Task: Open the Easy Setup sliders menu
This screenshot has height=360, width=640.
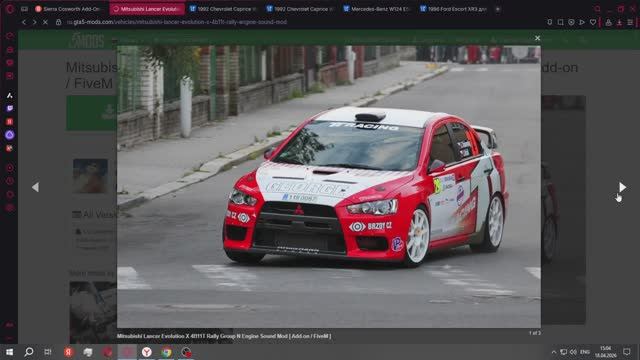Action: 631,22
